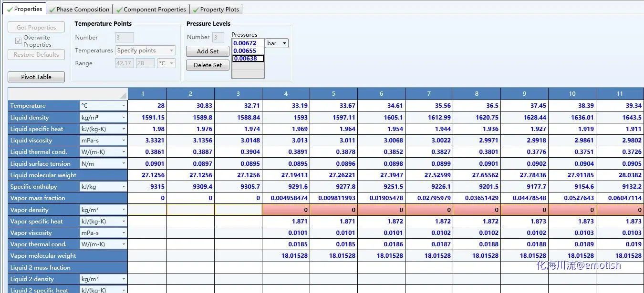Select liquid surface tension cell 0.0905
The height and width of the screenshot is (293, 644).
tap(620, 163)
